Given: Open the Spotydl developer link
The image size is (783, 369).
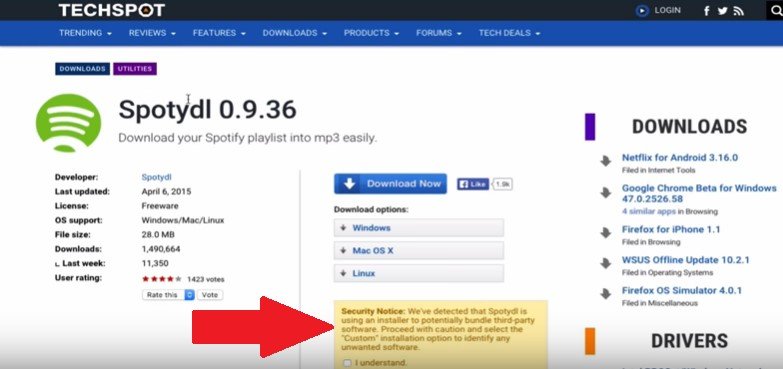Looking at the screenshot, I should tap(156, 177).
